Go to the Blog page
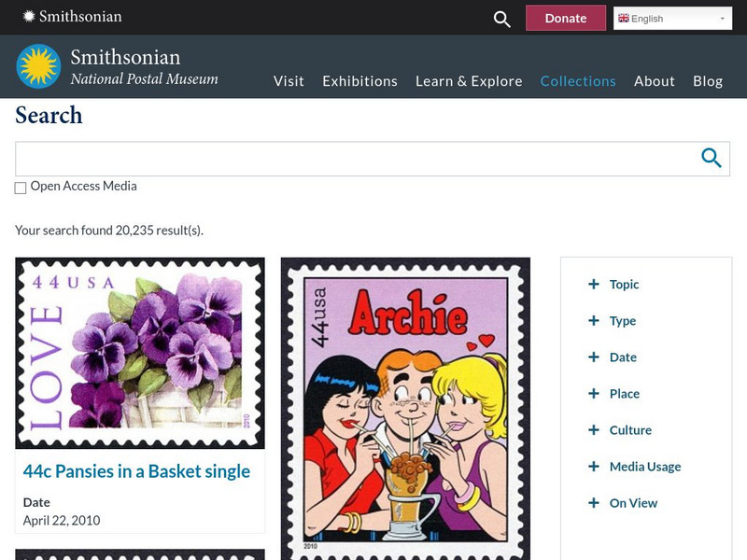747x560 pixels. click(x=708, y=81)
